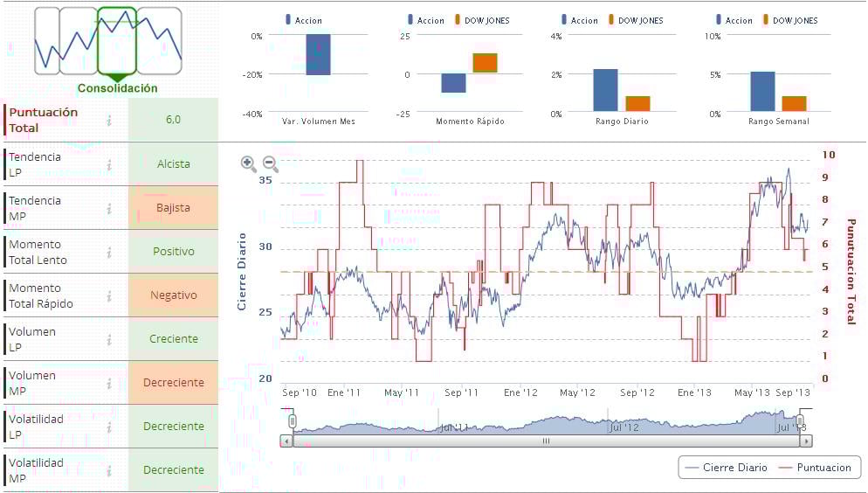Click the orange DOW JONES Rango Semanal bar
868x493 pixels.
click(x=795, y=104)
